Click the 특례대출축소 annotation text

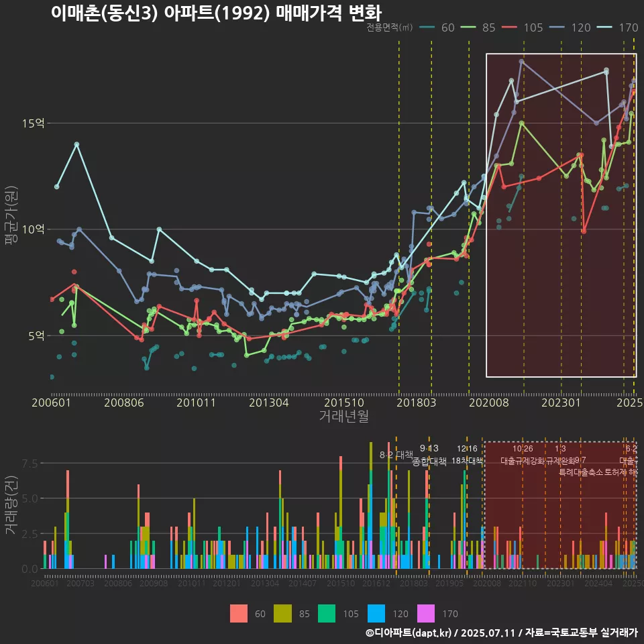click(581, 472)
